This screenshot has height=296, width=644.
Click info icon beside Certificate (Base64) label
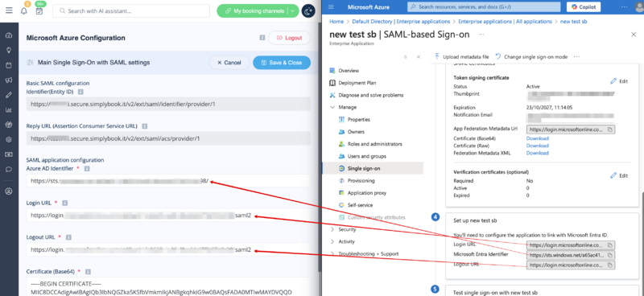tap(88, 272)
